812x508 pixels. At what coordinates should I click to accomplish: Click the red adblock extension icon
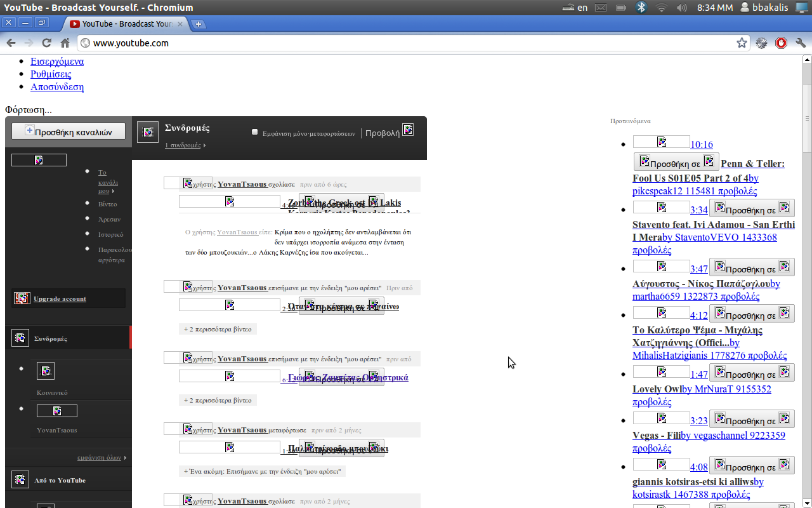pos(781,43)
